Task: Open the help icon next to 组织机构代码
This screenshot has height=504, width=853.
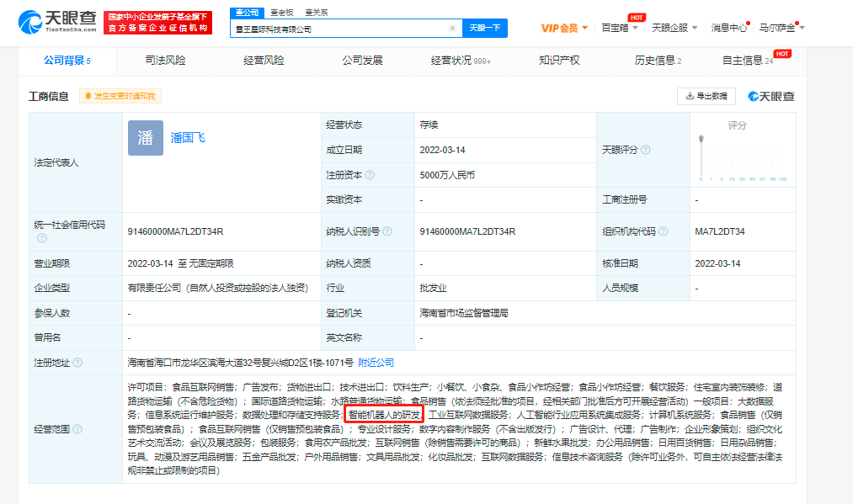Action: [x=664, y=231]
